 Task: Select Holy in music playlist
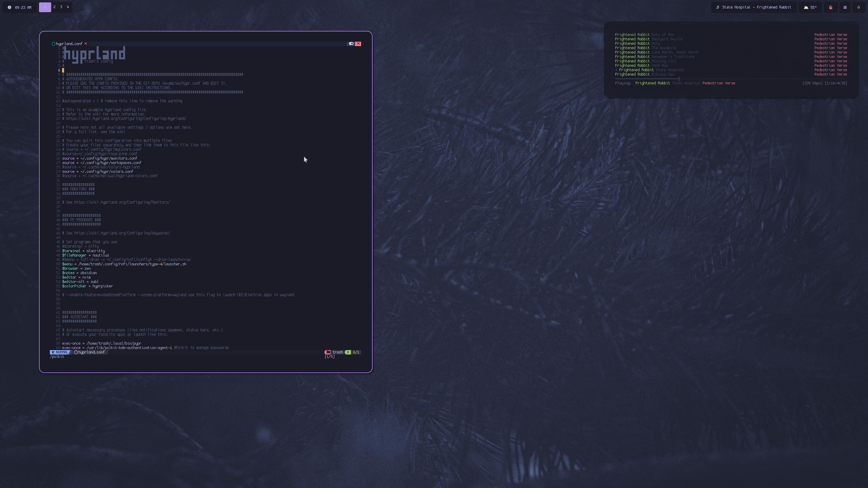pos(731,43)
